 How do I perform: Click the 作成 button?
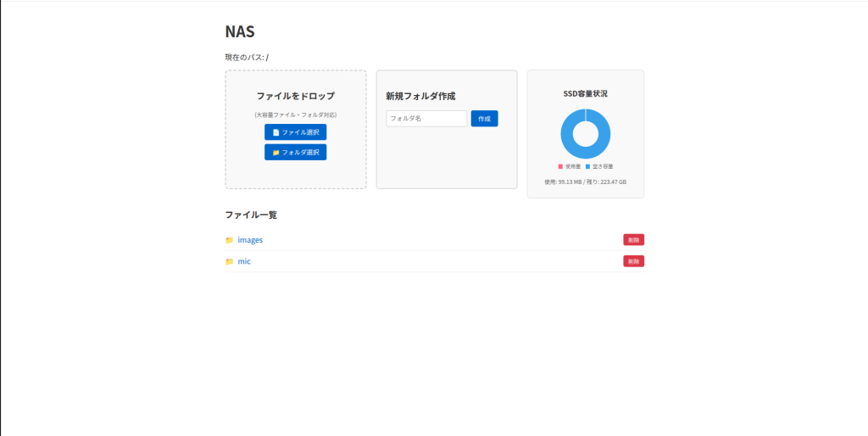tap(484, 119)
